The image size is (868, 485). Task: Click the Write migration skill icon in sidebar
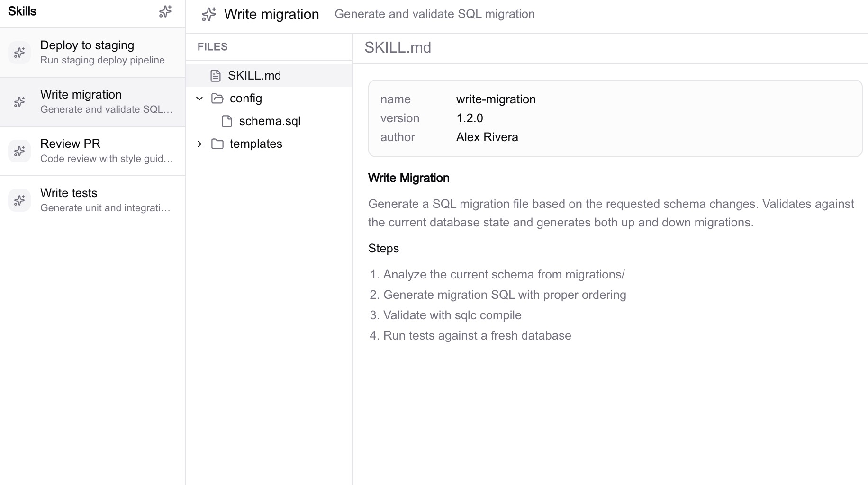(19, 102)
